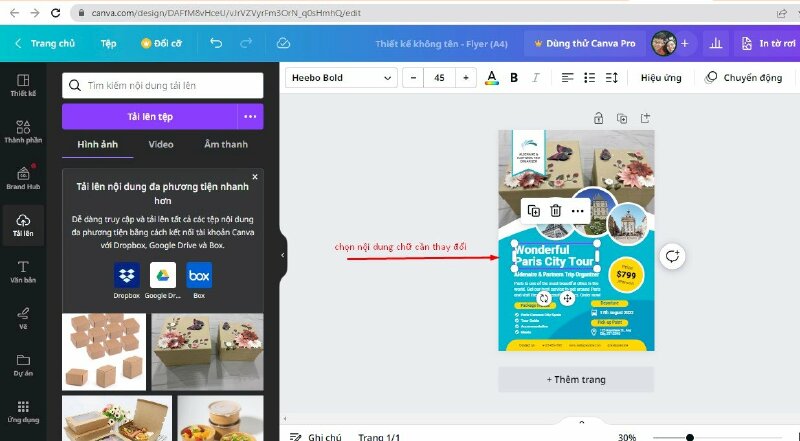
Task: Lock the page with the padlock icon
Action: pos(598,118)
